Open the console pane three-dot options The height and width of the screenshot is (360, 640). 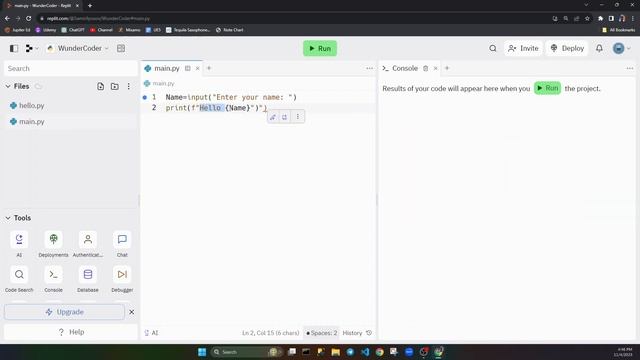point(630,68)
